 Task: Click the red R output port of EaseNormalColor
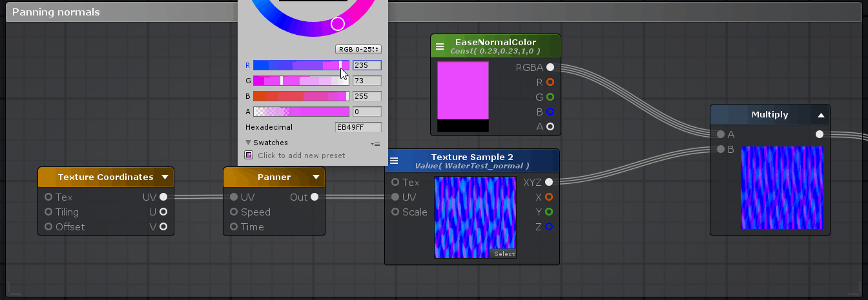pos(550,82)
